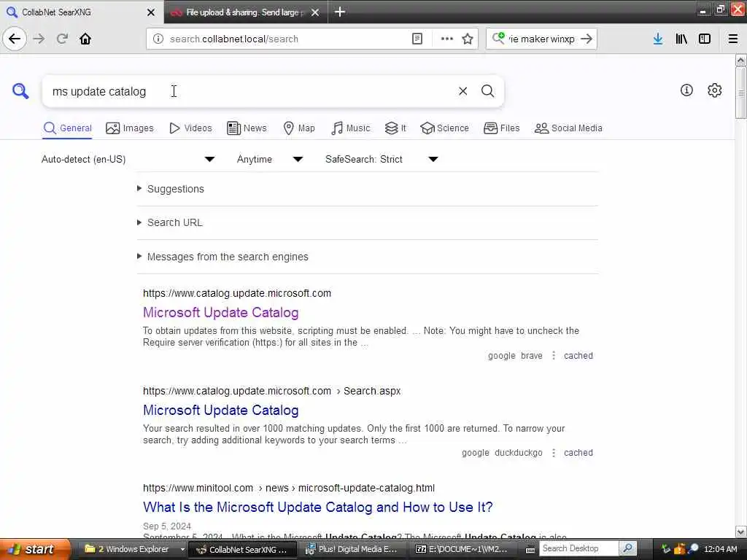This screenshot has height=560, width=747.
Task: Open page actions three-dot menu
Action: (x=447, y=39)
